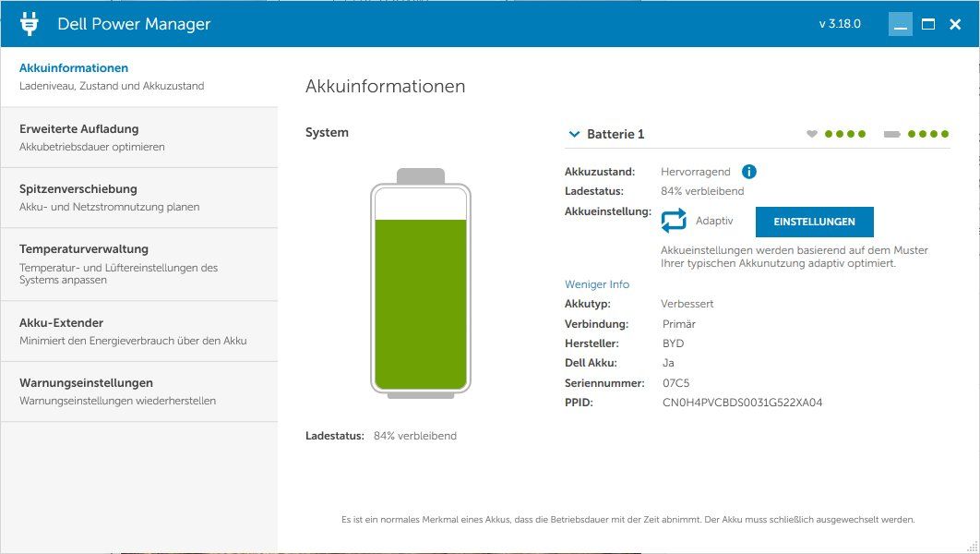This screenshot has width=980, height=554.
Task: Click the EINSTELLUNGEN button
Action: (815, 222)
